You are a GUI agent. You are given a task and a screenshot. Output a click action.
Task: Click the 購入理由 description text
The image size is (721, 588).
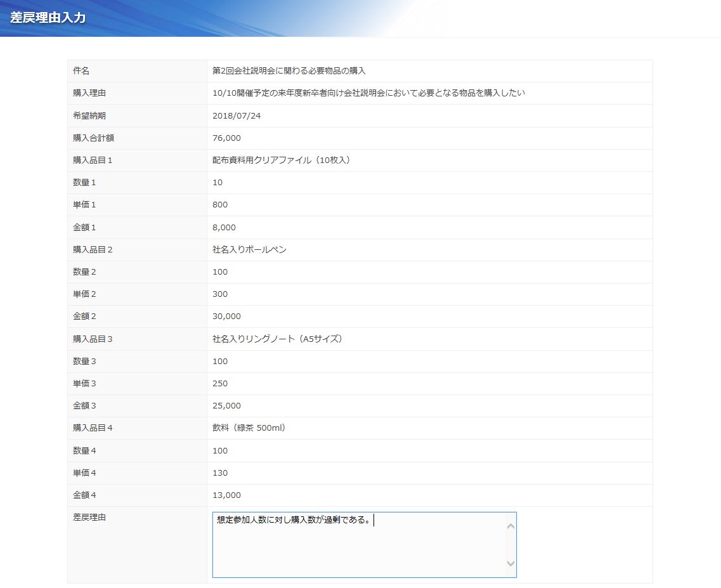pos(368,93)
